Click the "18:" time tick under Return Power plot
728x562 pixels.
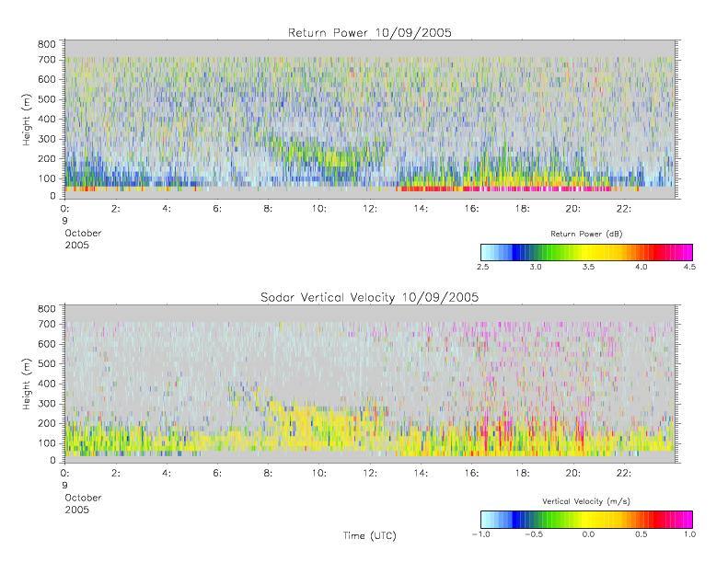523,209
